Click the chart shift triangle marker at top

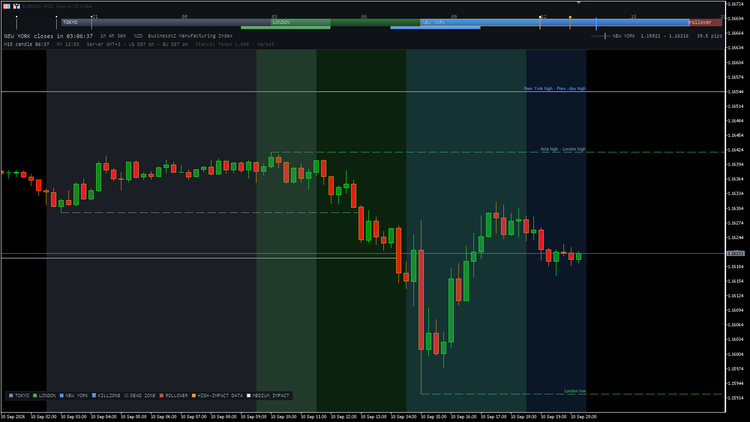pyautogui.click(x=578, y=2)
